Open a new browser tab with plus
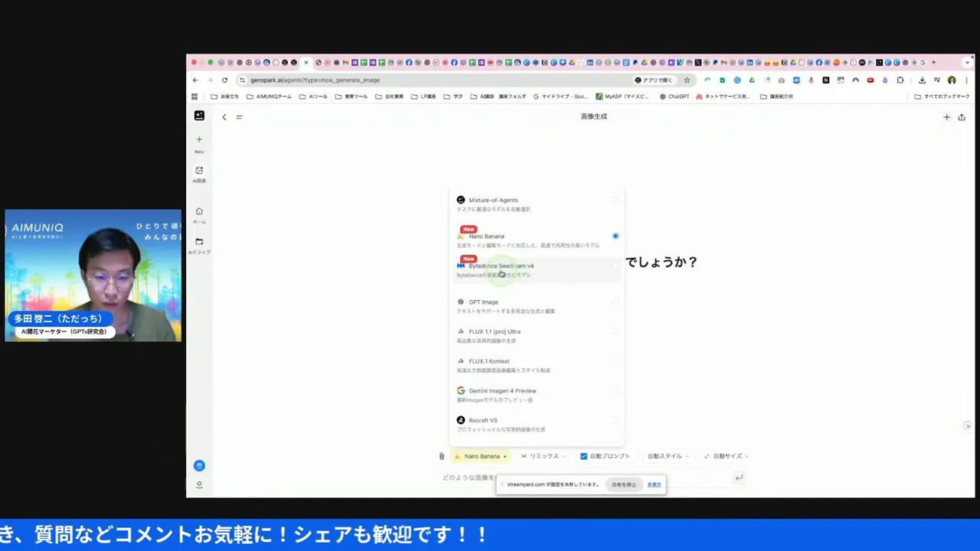The image size is (980, 551). click(x=933, y=62)
